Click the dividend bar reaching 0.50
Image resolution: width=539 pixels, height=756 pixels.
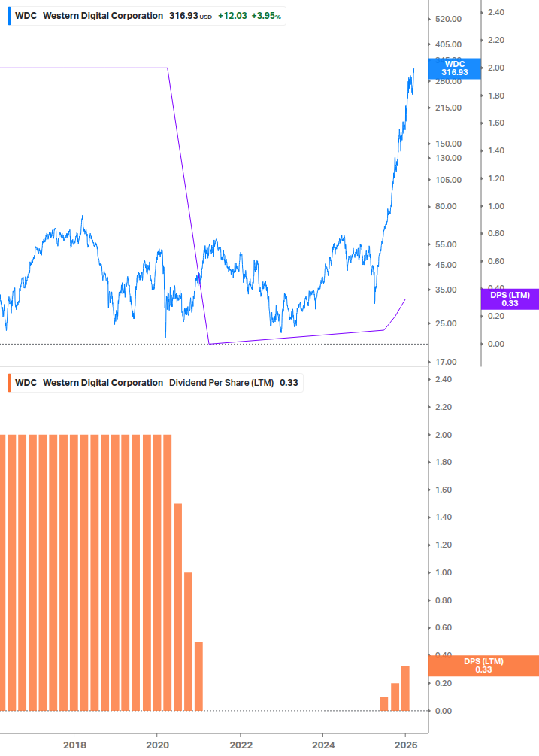(198, 676)
